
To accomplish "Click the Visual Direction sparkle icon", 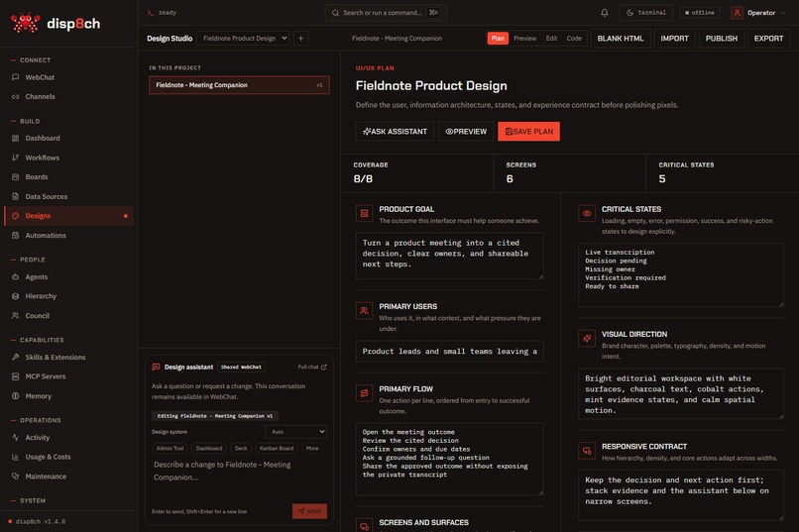I will coord(587,338).
